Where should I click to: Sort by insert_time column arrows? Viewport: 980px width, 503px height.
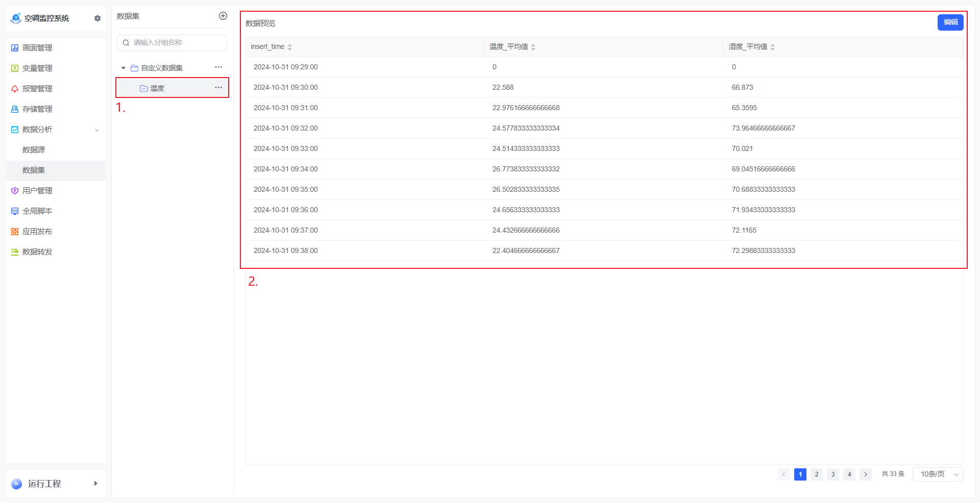coord(289,47)
